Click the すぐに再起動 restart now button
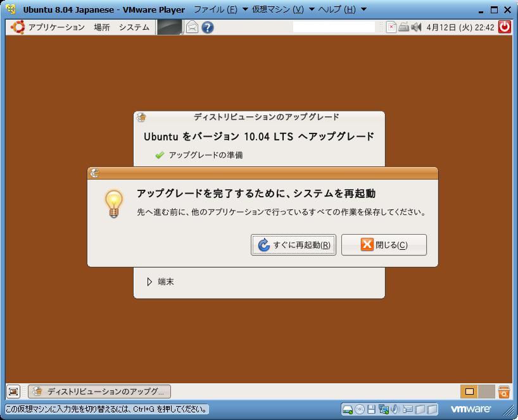 point(293,245)
